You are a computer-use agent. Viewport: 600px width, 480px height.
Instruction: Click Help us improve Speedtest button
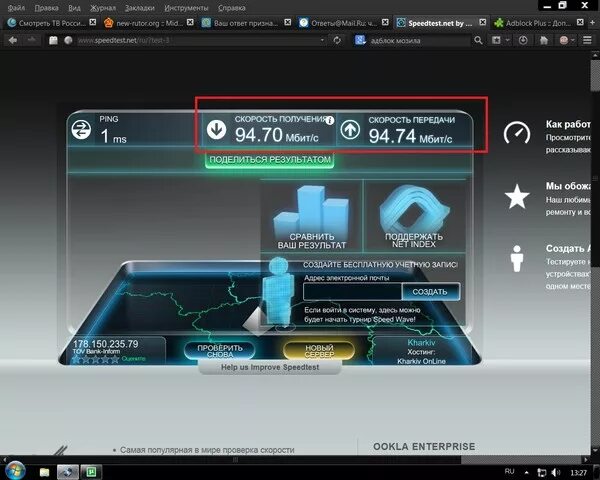tap(270, 367)
